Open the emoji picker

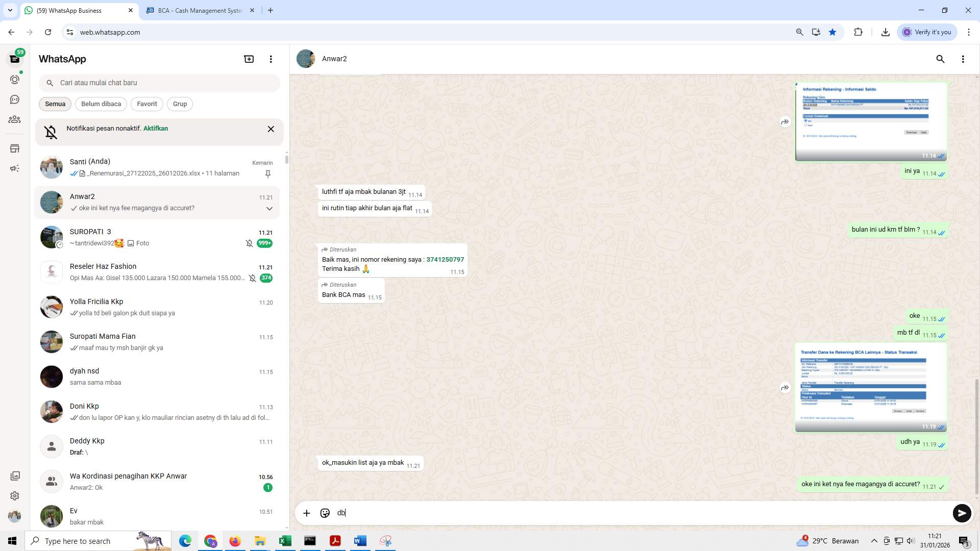point(325,513)
